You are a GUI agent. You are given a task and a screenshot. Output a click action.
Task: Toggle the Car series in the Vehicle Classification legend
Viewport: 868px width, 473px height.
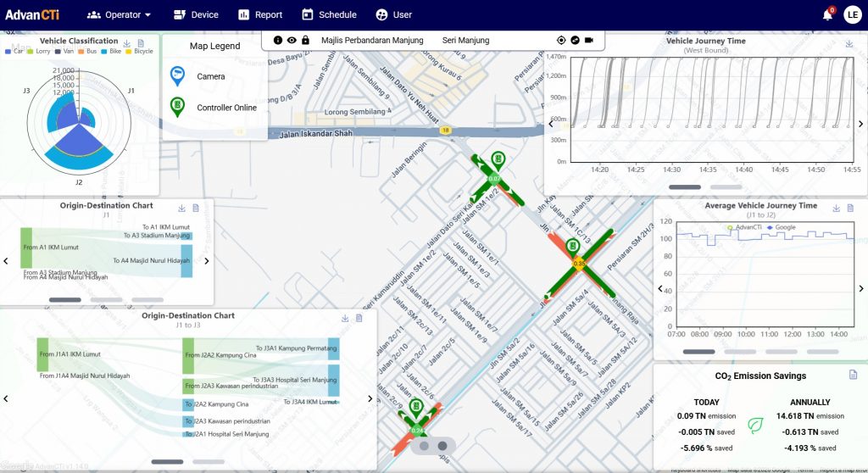(x=14, y=51)
